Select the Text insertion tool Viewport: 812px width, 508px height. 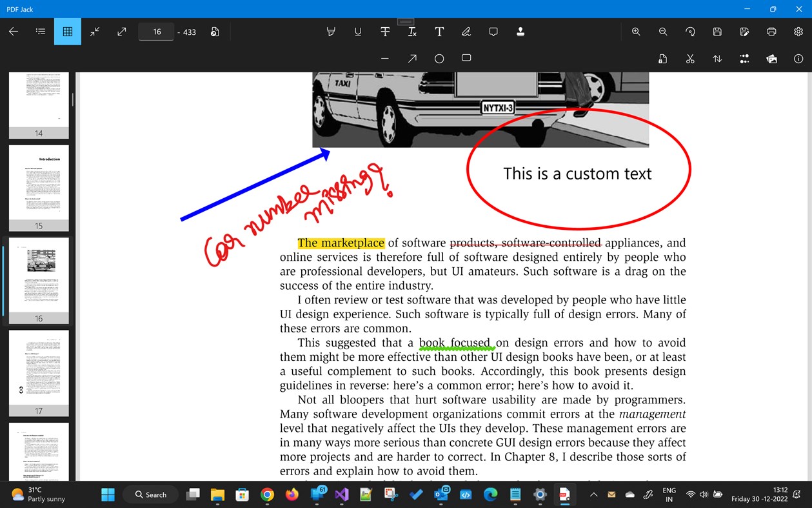pos(439,31)
